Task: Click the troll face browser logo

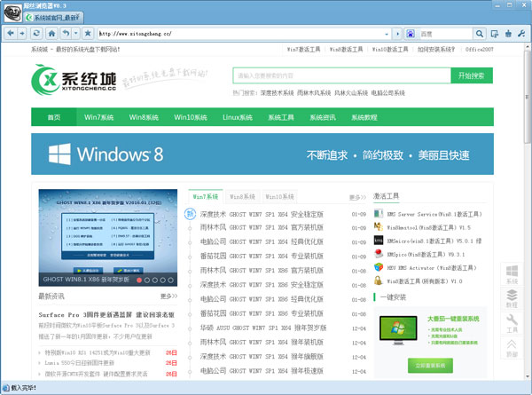Action: (12, 13)
